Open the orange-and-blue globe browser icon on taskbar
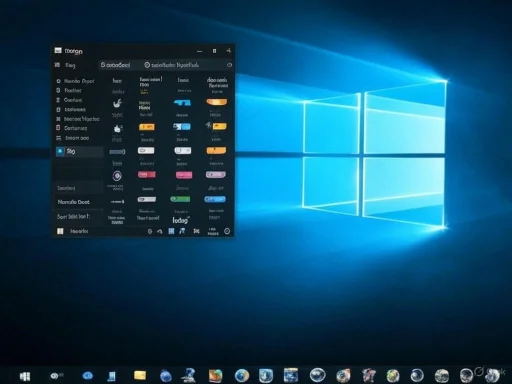The height and width of the screenshot is (384, 512). coord(242,375)
